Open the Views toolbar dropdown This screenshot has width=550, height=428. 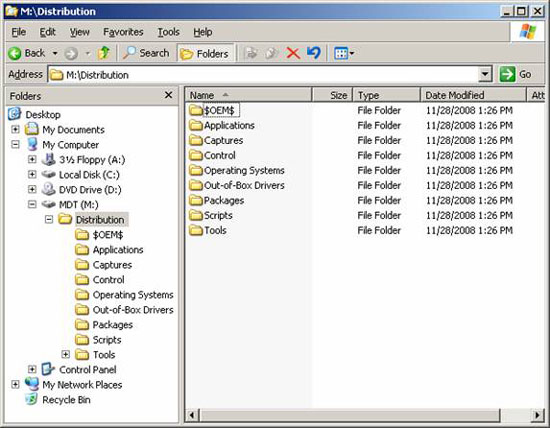point(344,53)
